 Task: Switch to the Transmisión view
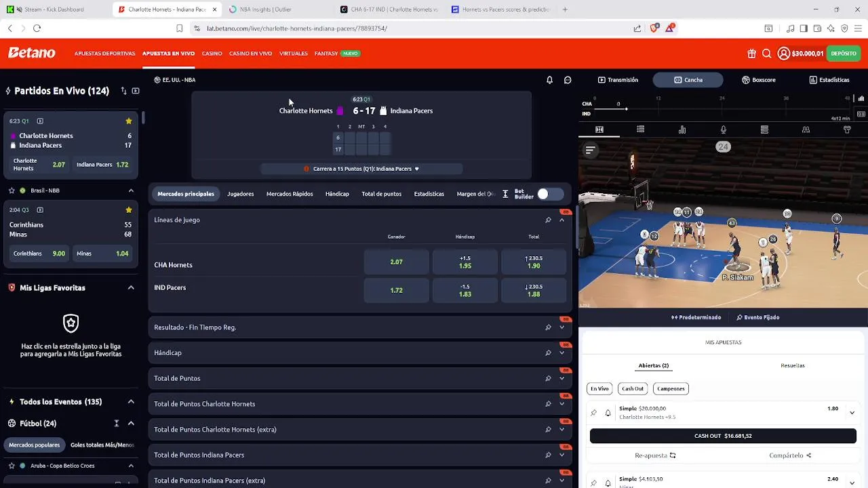click(618, 80)
